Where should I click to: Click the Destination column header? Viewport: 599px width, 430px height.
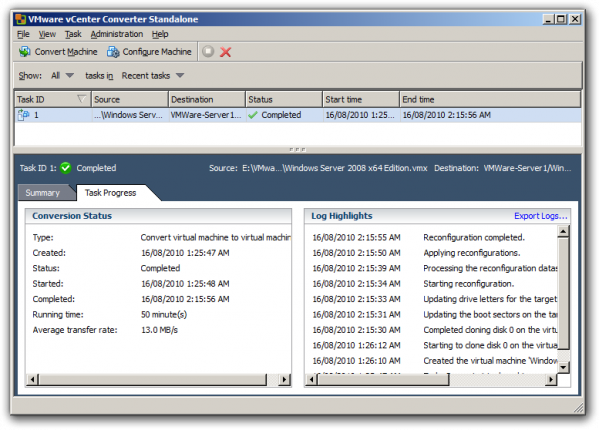tap(207, 99)
